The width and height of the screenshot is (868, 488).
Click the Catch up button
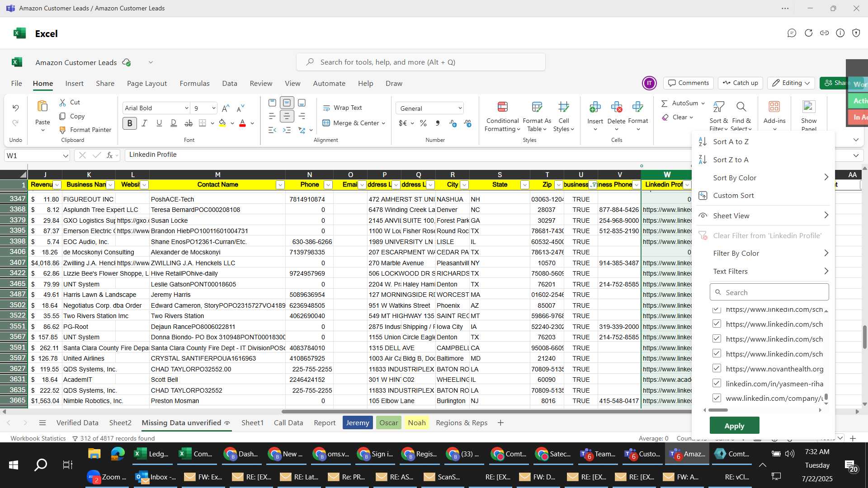(x=740, y=83)
